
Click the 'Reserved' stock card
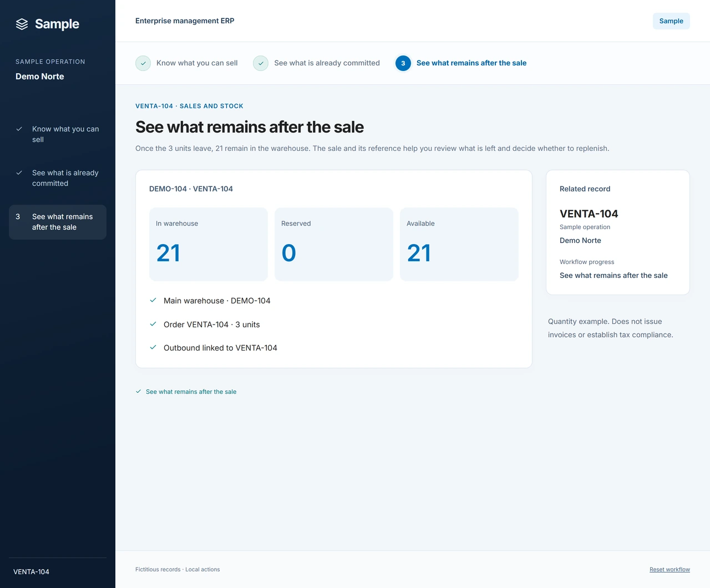coord(334,244)
